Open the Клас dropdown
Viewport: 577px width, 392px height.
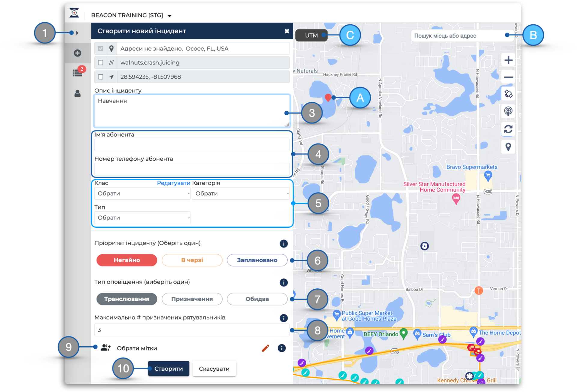(142, 193)
